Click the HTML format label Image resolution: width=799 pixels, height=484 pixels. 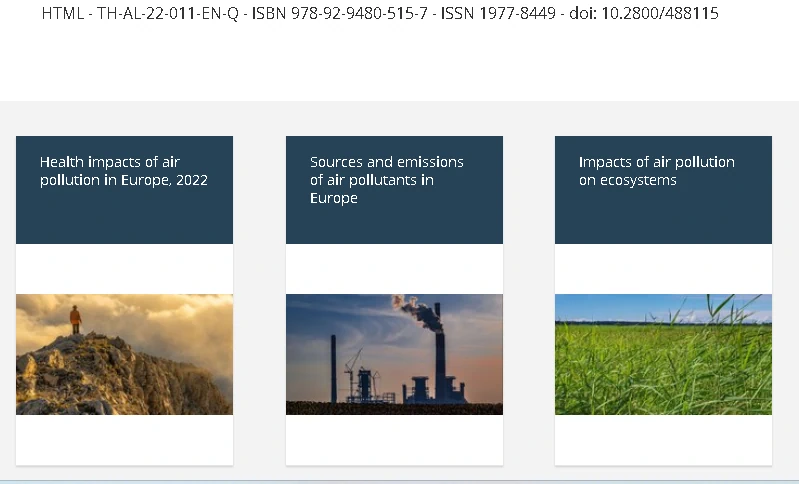(62, 14)
